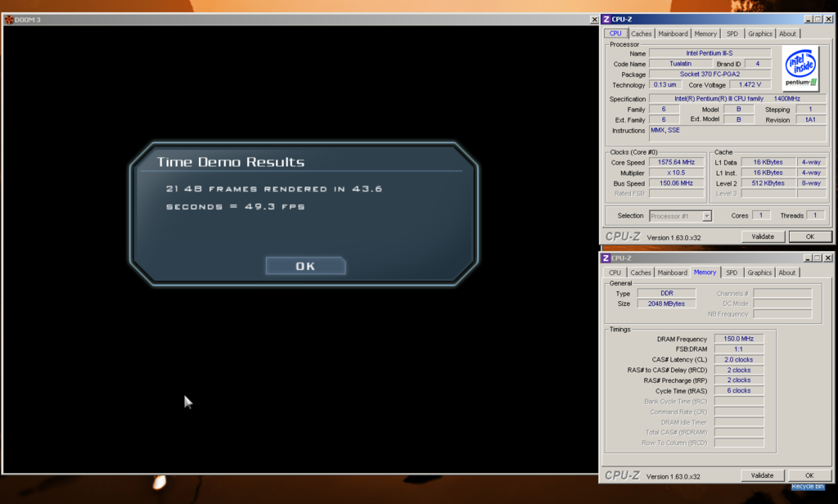Image resolution: width=838 pixels, height=504 pixels.
Task: Open Graphics tab in bottom CPU-Z window
Action: (759, 272)
